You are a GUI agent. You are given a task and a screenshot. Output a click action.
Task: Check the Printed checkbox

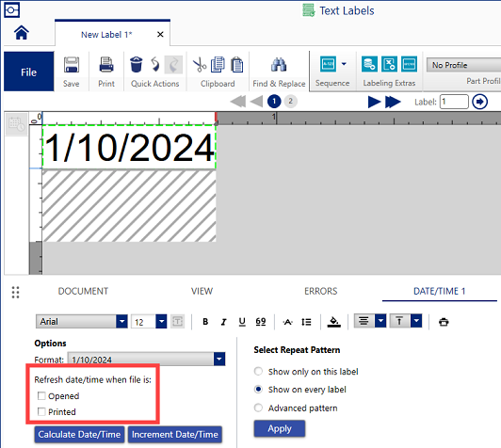pyautogui.click(x=41, y=411)
